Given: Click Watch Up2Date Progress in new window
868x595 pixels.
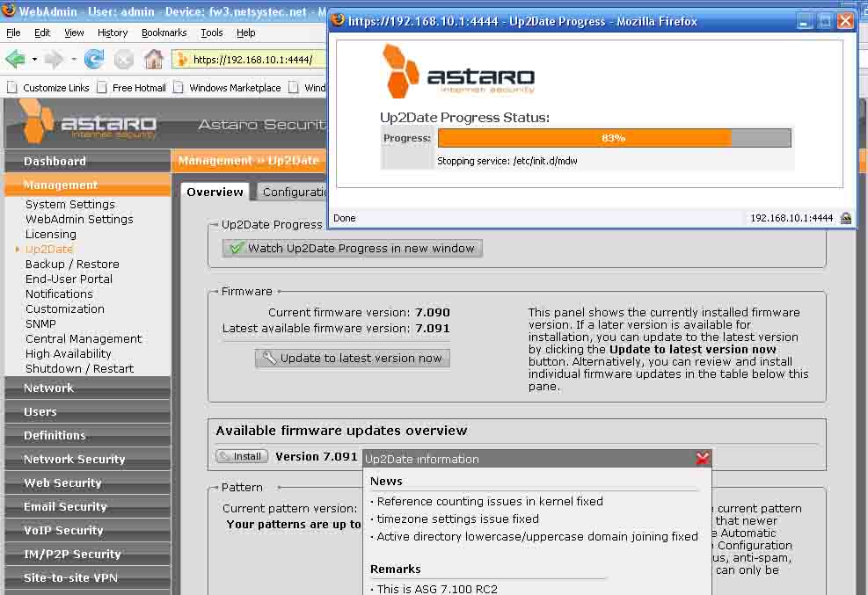Looking at the screenshot, I should click(353, 249).
